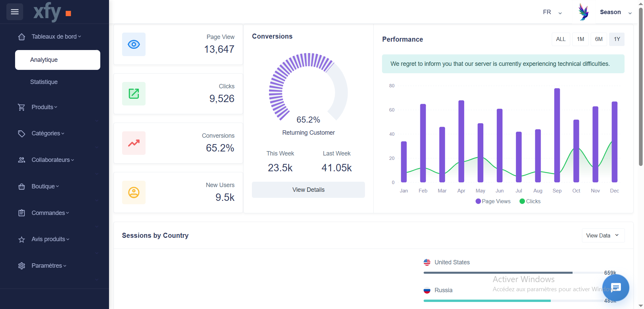644x309 pixels.
Task: Switch performance range to ALL
Action: tap(561, 39)
